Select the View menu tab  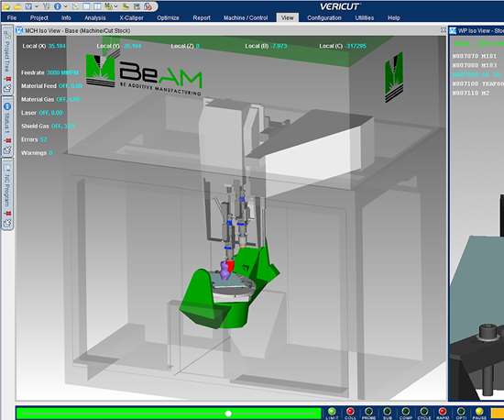point(288,18)
